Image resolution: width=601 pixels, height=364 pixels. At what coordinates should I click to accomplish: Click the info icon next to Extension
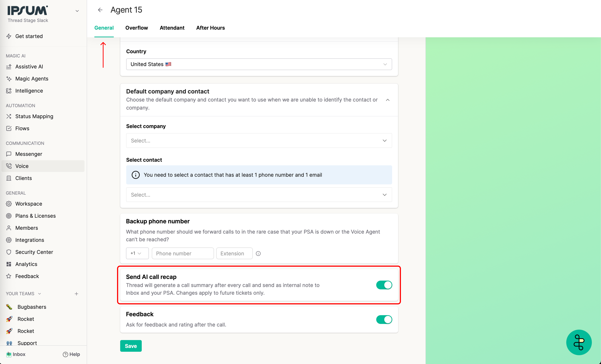tap(258, 254)
